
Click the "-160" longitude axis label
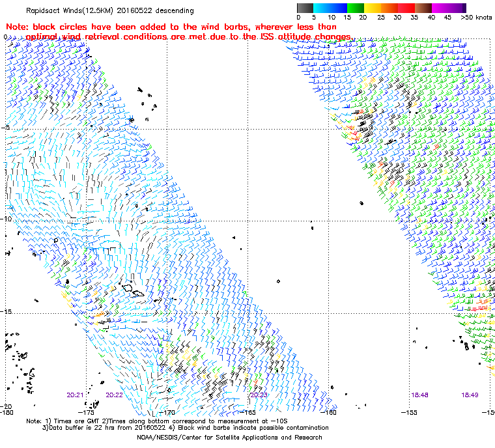tap(328, 412)
